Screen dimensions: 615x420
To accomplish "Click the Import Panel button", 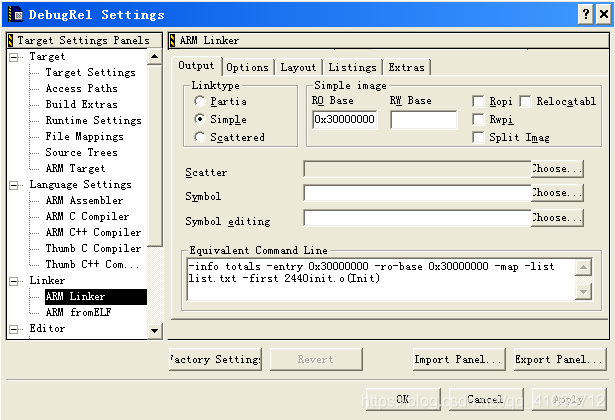I will [459, 359].
